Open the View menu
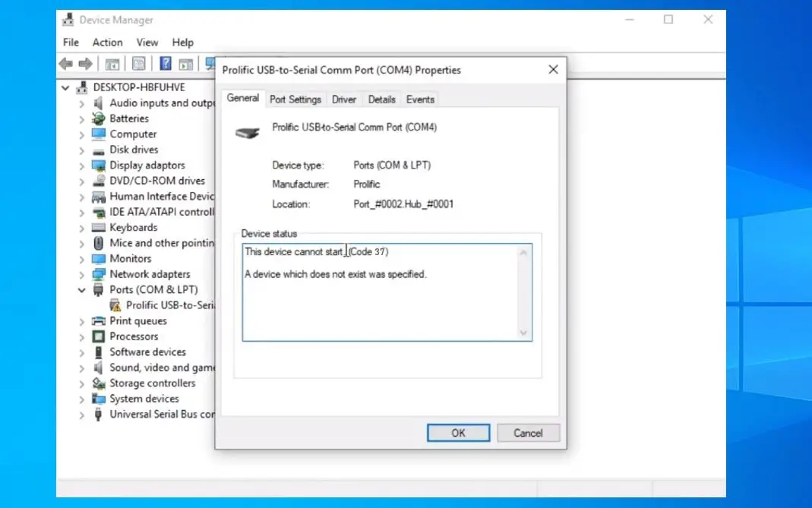 tap(147, 43)
